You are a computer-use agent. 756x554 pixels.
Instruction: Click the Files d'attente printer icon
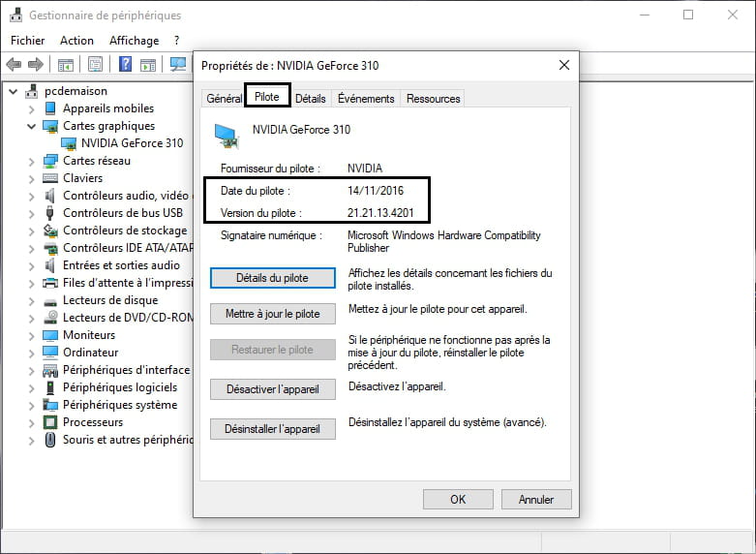tap(50, 283)
